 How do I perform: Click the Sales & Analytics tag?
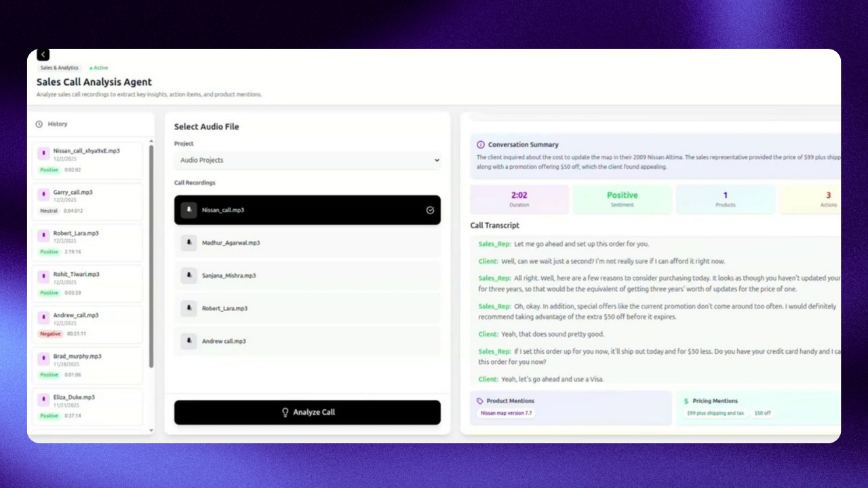coord(59,68)
